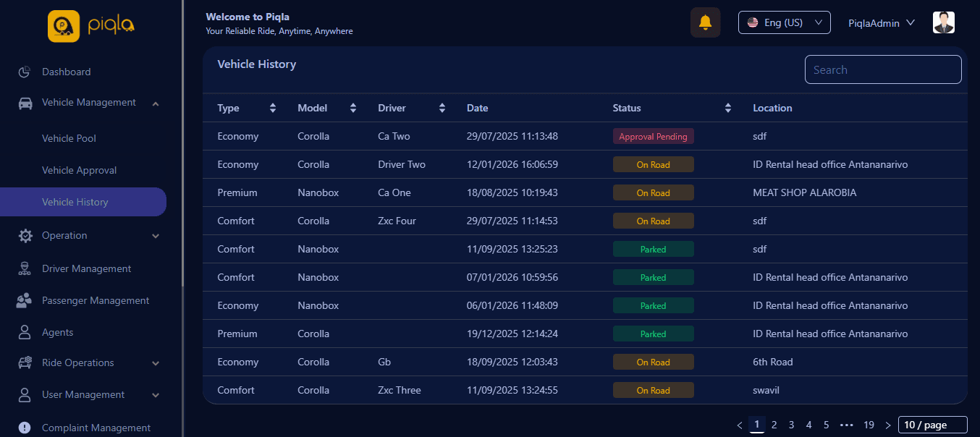Go to next page arrow
The image size is (980, 437).
click(888, 425)
